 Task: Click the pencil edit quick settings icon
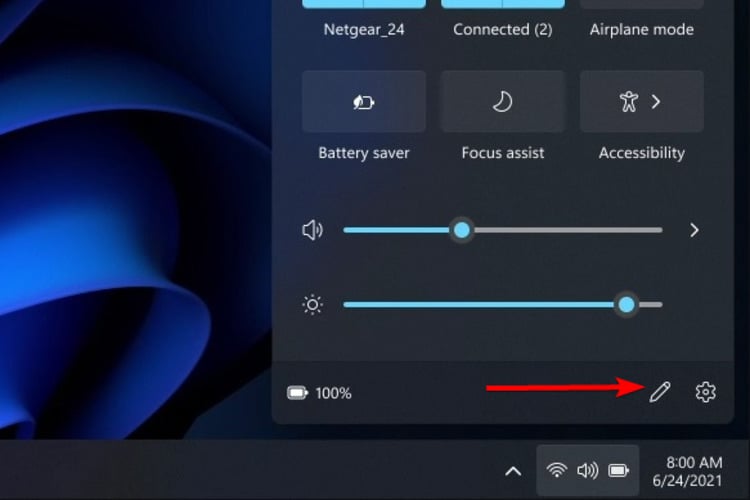(x=660, y=392)
